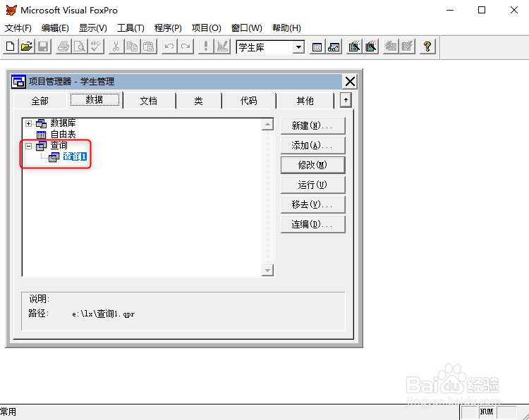Click the Save diskette toolbar icon
Viewport: 529px width, 420px height.
tap(43, 47)
